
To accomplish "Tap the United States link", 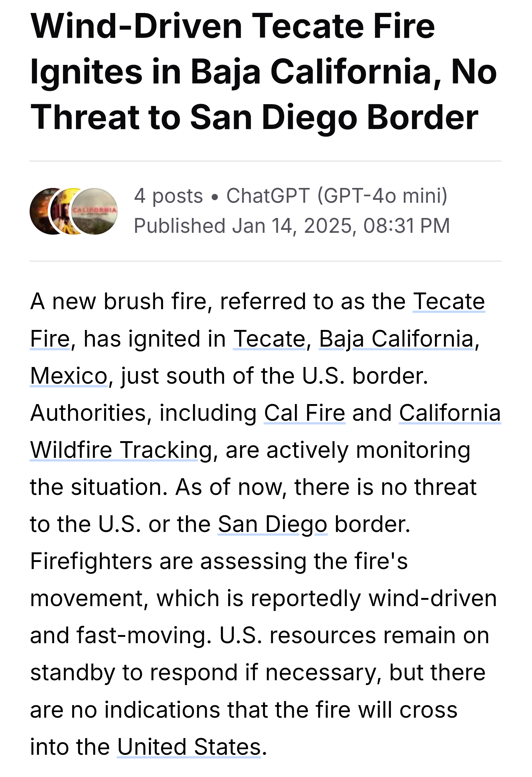I will [189, 747].
